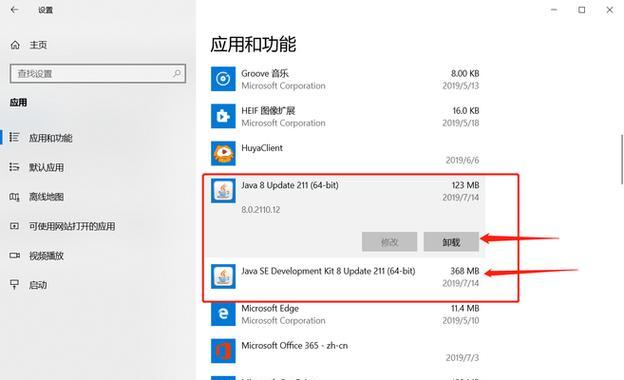The image size is (624, 380).
Task: Select the HEIF 图像扩展 entry name
Action: tap(268, 111)
